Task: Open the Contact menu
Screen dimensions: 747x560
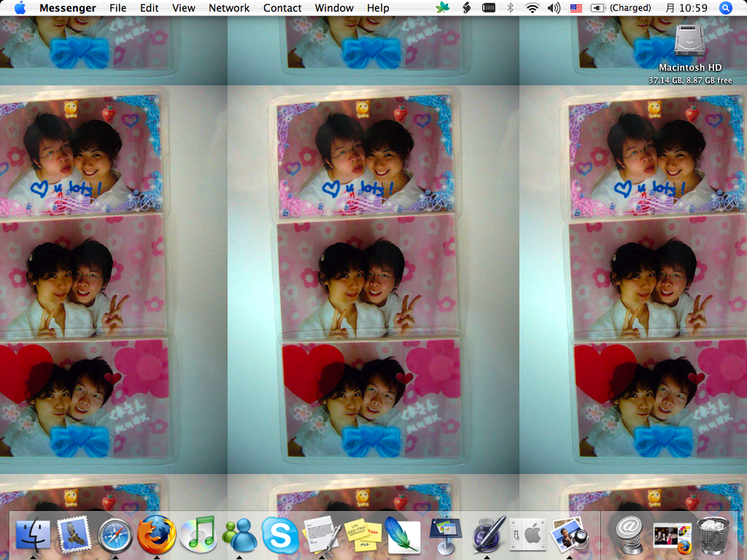Action: point(282,8)
